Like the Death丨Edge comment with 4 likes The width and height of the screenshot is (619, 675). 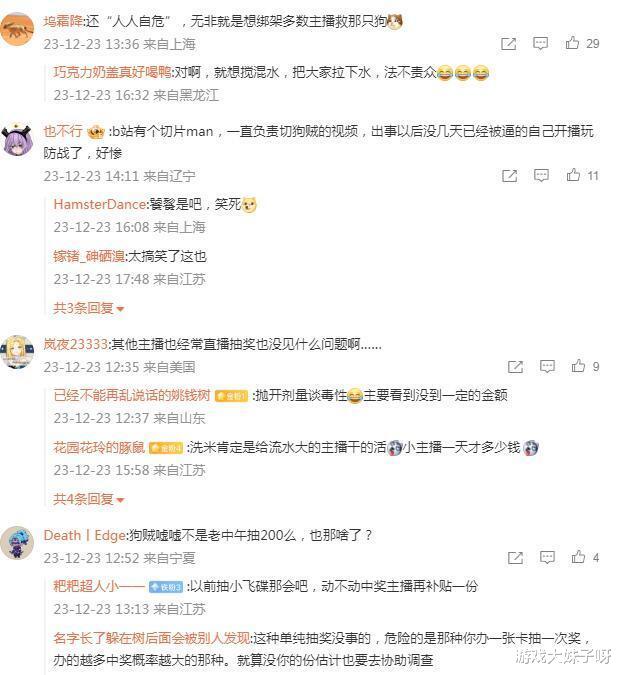coord(578,557)
